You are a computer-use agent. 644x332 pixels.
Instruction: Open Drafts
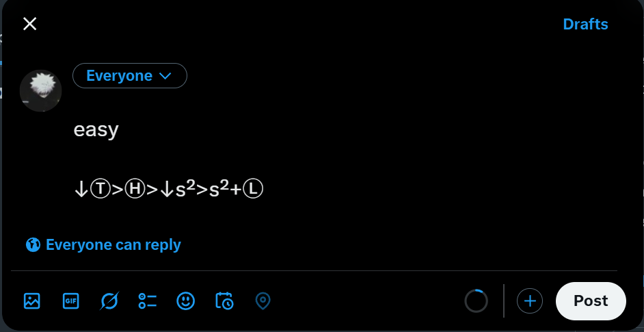pyautogui.click(x=585, y=25)
